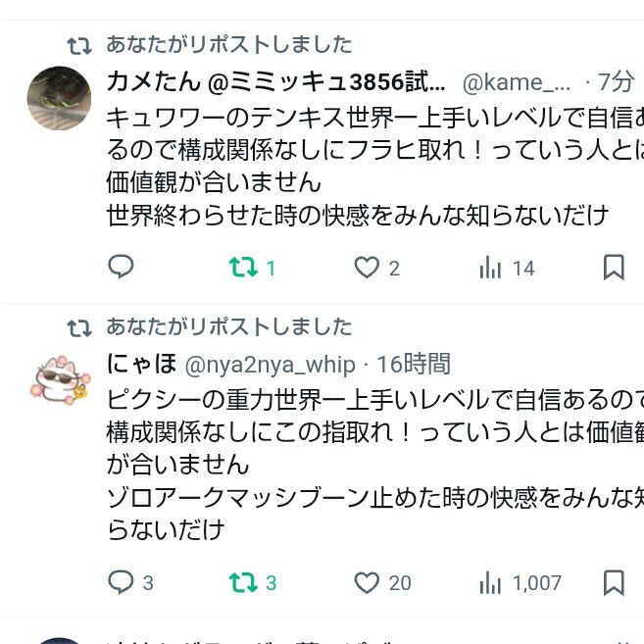
Task: Open second post text about ピクシー
Action: pos(375,465)
